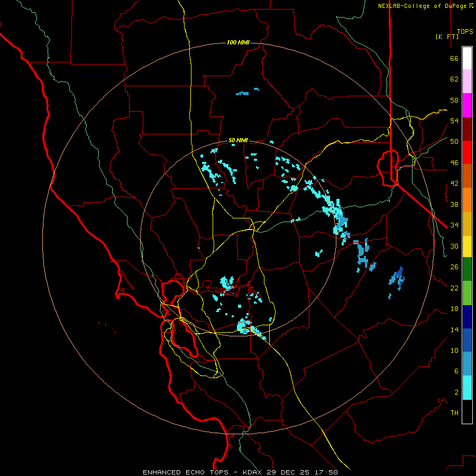Click the magenta 58 kft legend swatch

[x=467, y=105]
